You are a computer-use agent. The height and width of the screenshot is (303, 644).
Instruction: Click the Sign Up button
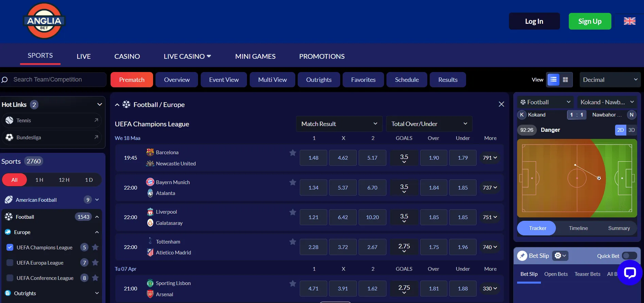pyautogui.click(x=590, y=21)
